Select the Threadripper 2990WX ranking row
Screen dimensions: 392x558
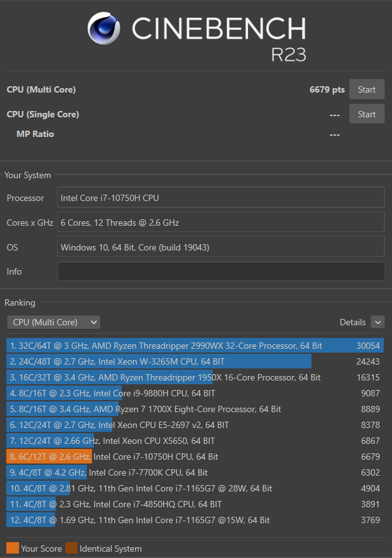point(195,346)
